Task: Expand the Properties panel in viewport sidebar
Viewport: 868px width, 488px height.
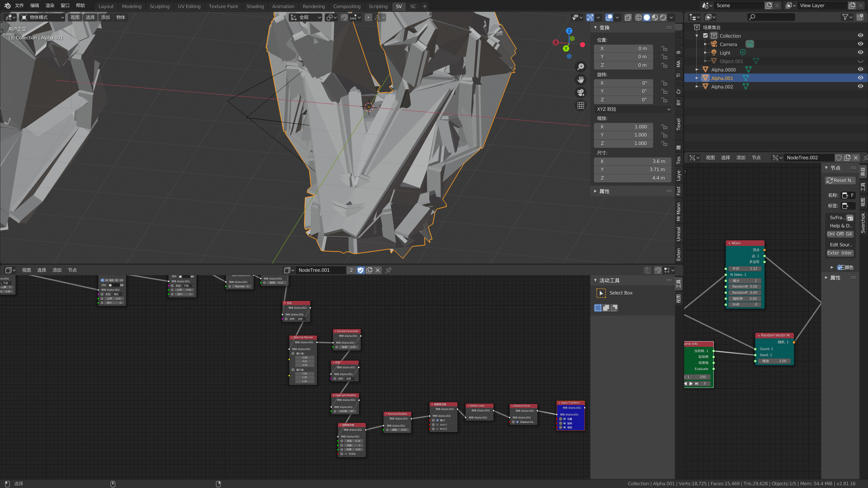Action: coord(595,191)
